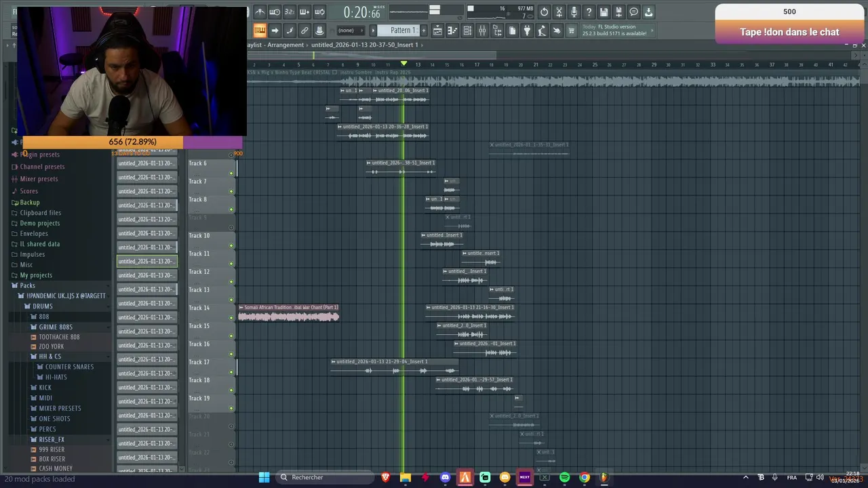Viewport: 868px width, 488px height.
Task: Mute Track 10 with its green LED
Action: coord(231,245)
